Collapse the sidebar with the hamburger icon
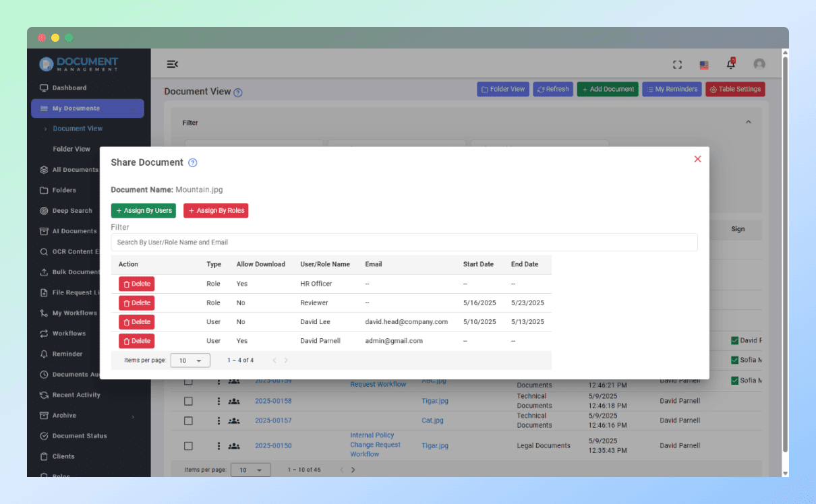The image size is (816, 504). [172, 63]
